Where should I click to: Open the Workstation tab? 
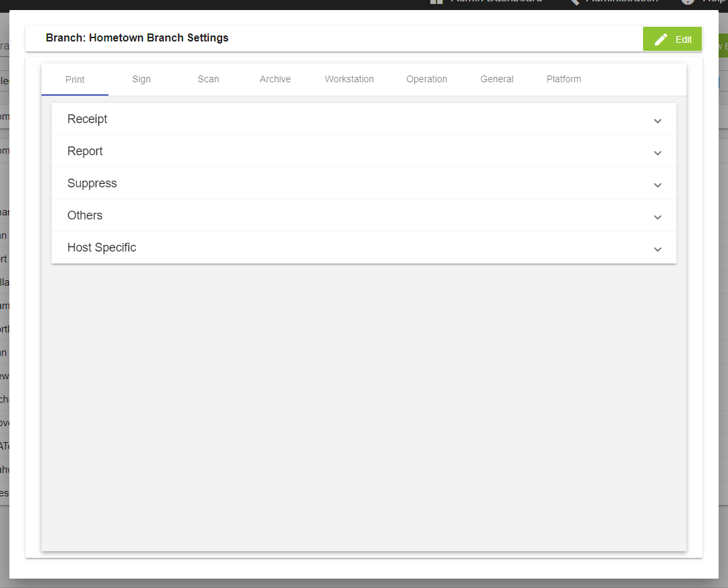349,80
